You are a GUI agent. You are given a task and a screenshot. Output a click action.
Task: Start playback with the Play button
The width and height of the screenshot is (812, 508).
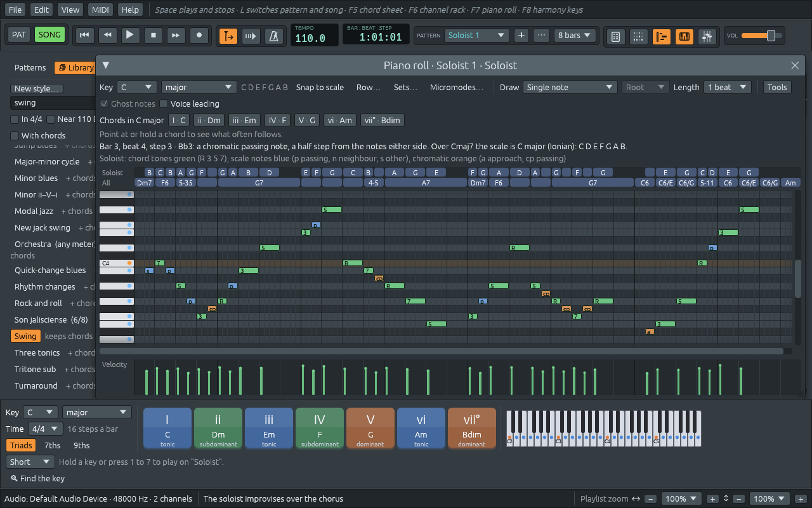(x=130, y=36)
